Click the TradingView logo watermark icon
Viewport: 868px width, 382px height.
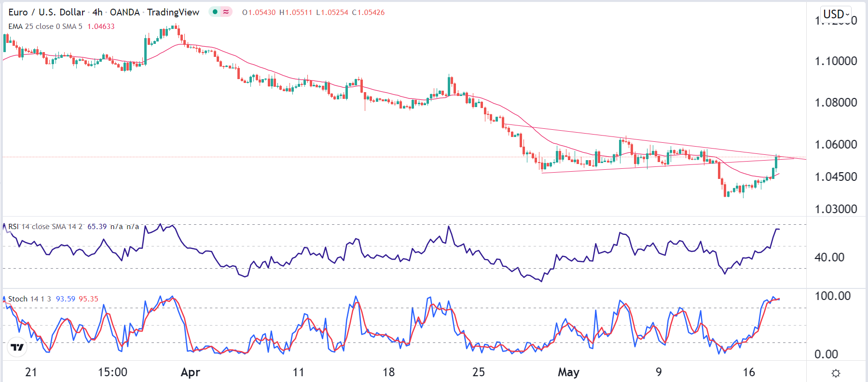pos(17,347)
